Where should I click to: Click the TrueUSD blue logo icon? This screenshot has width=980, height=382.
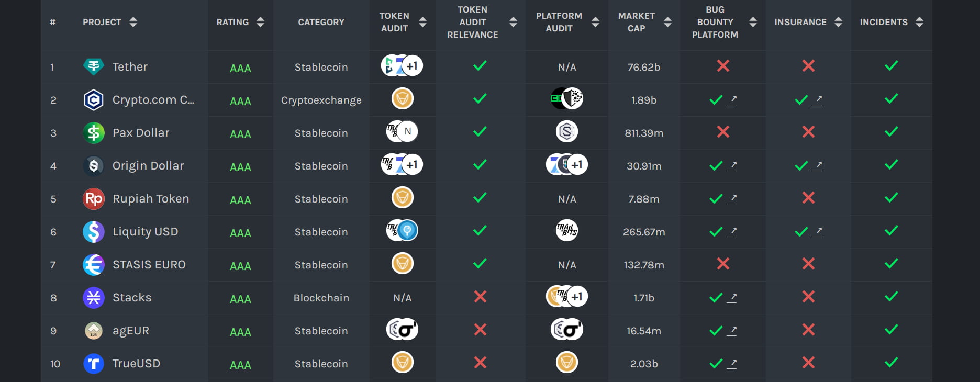(94, 364)
